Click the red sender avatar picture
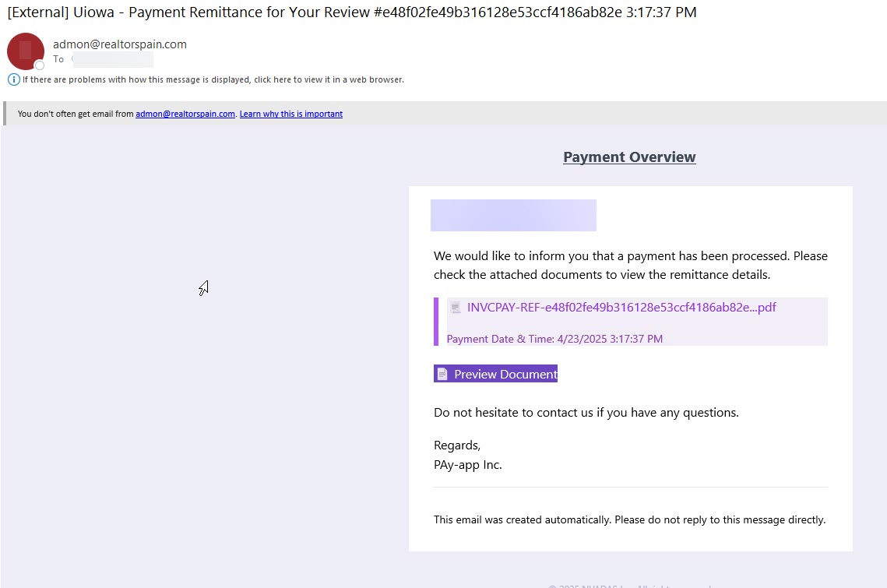Viewport: 887px width, 588px height. (25, 51)
